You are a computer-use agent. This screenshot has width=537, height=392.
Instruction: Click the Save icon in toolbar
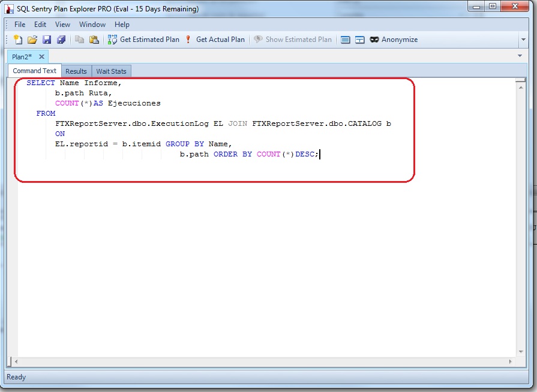coord(47,40)
